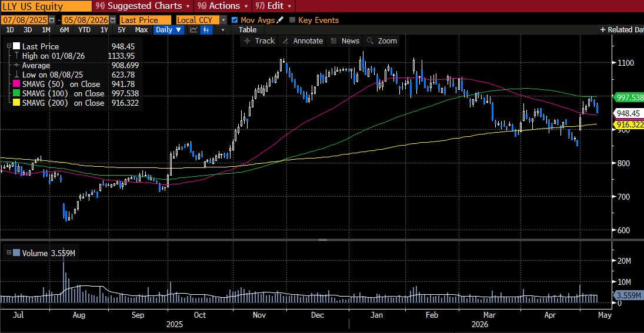Open the start date calendar picker
This screenshot has width=644, height=333.
pyautogui.click(x=52, y=20)
